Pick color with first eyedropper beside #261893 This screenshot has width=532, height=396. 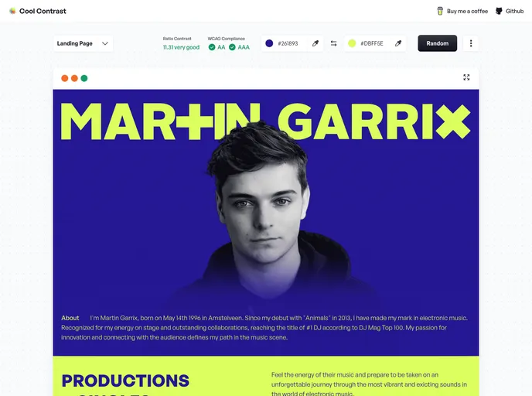pyautogui.click(x=315, y=43)
